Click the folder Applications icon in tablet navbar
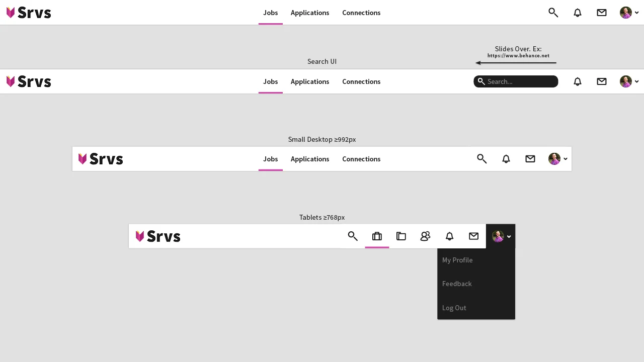This screenshot has width=644, height=362. [401, 236]
